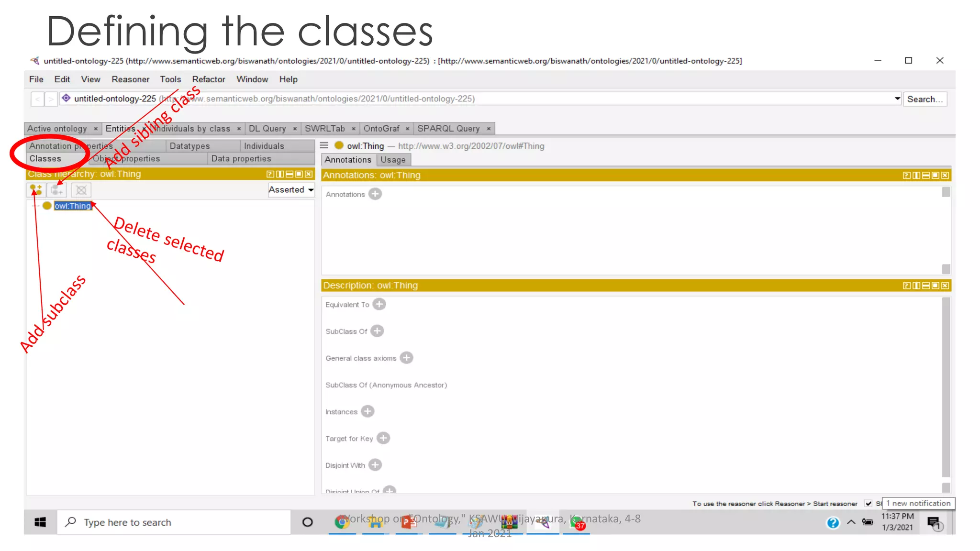The image size is (980, 551).
Task: Expand the ontology IRI dropdown arrow
Action: (x=897, y=99)
